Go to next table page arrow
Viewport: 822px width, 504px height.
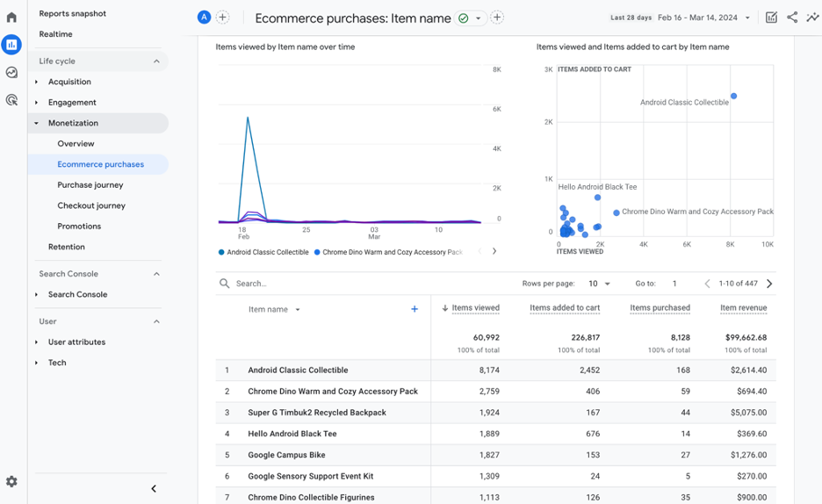(x=769, y=284)
